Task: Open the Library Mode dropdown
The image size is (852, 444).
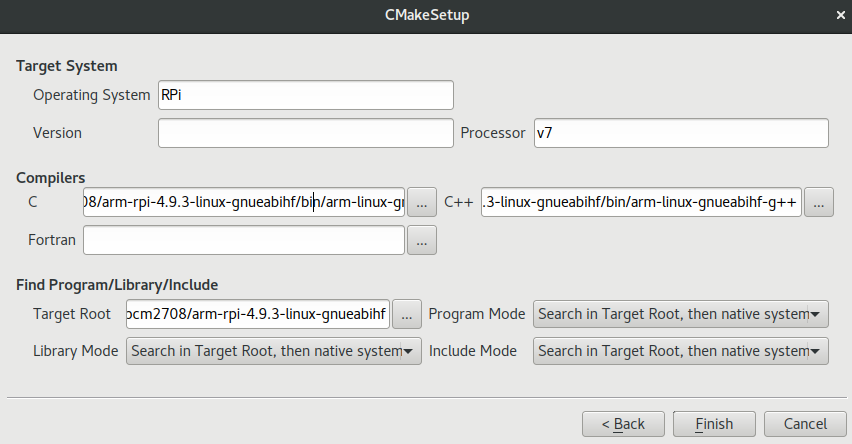Action: coord(274,351)
